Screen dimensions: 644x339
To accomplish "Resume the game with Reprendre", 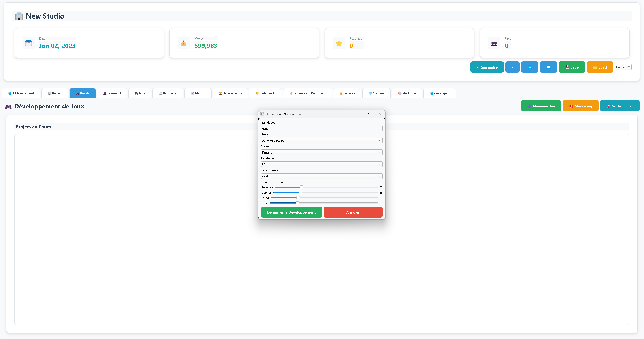I will pos(487,67).
